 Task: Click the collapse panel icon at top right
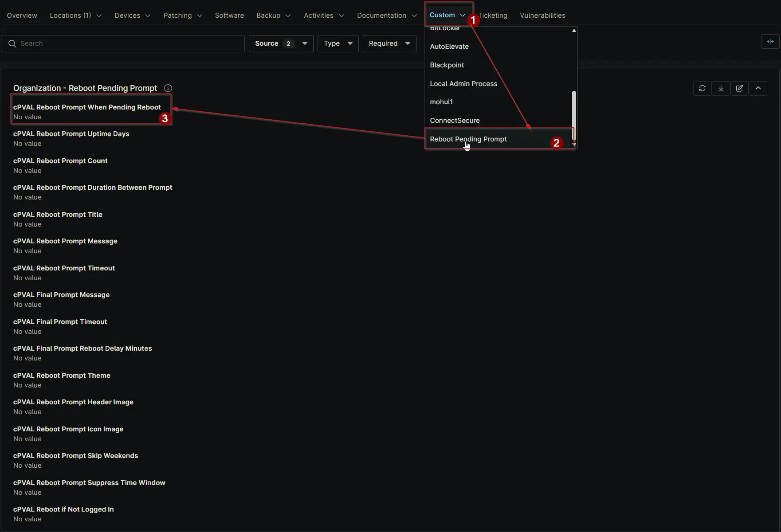(770, 42)
